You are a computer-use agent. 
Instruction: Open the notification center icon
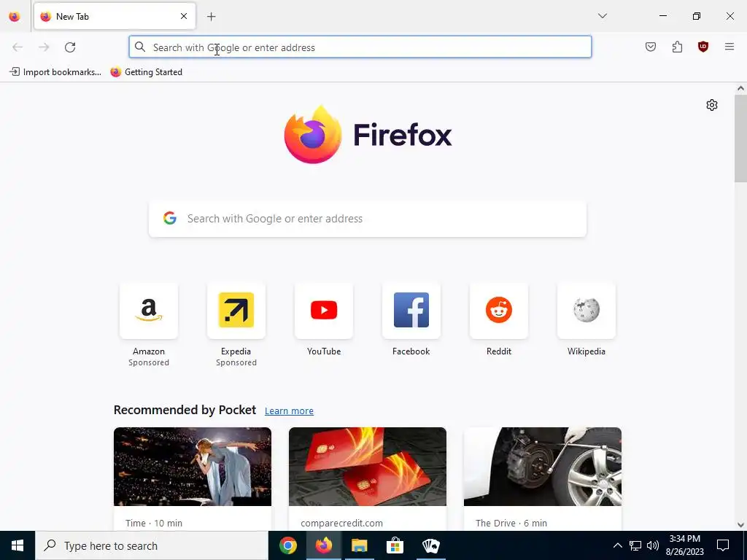click(x=723, y=545)
